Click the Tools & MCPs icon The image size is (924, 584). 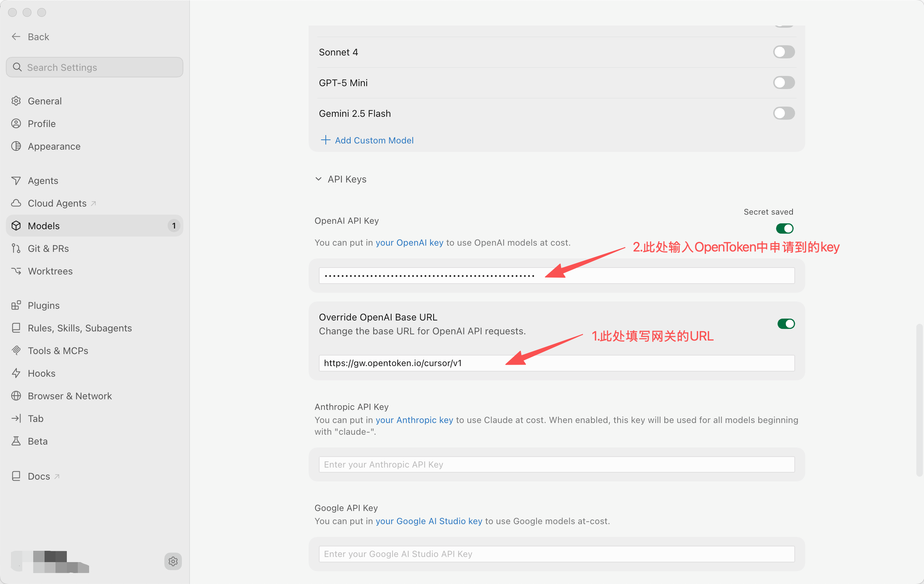tap(16, 350)
